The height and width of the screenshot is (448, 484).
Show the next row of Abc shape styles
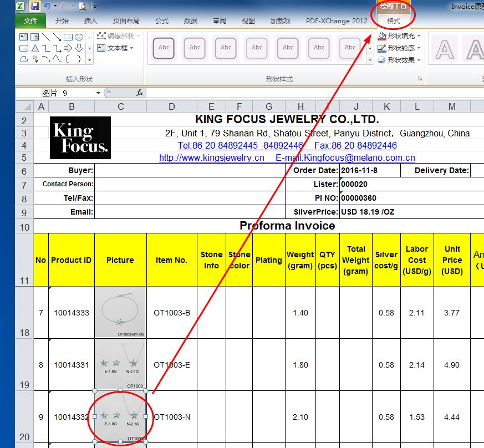coord(370,48)
